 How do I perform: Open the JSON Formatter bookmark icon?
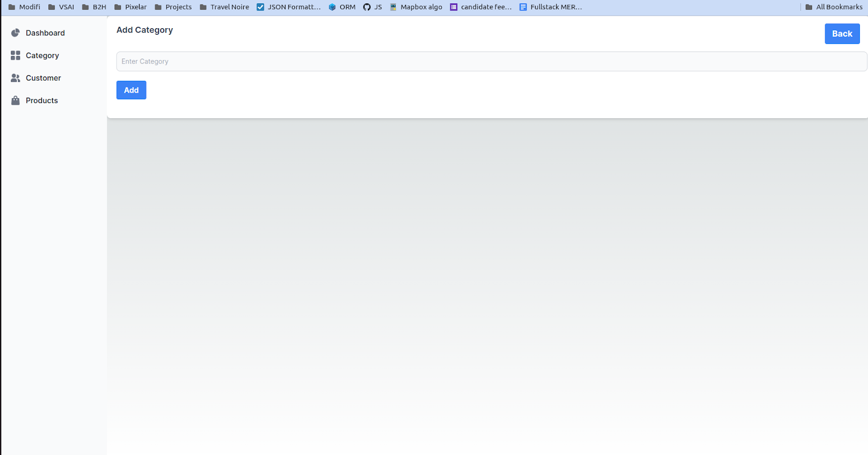tap(260, 7)
